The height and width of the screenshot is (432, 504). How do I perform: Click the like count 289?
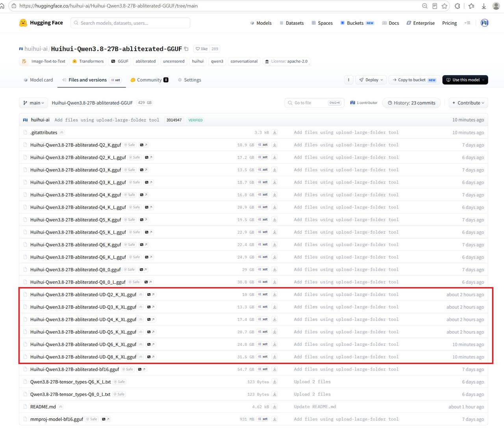coord(215,49)
